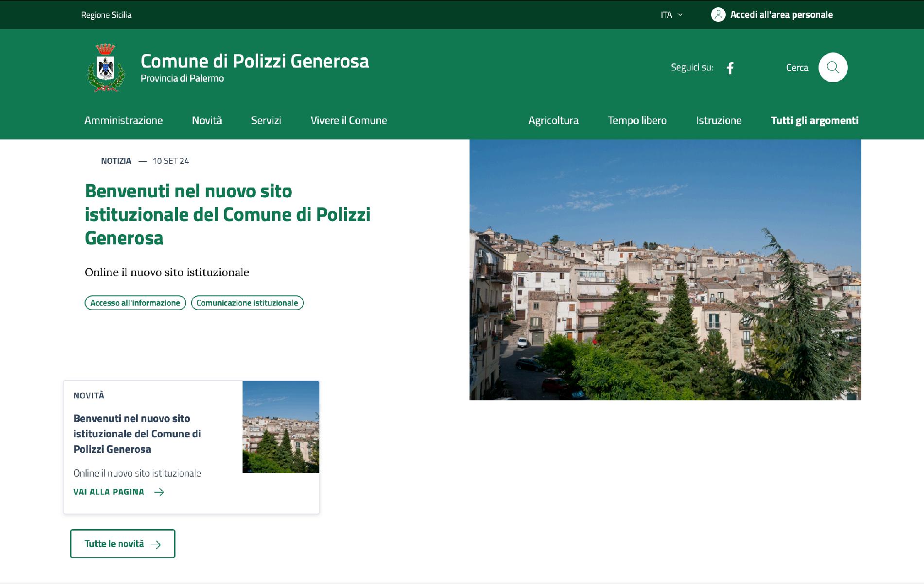Open search with the magnifier icon
This screenshot has height=584, width=924.
833,67
